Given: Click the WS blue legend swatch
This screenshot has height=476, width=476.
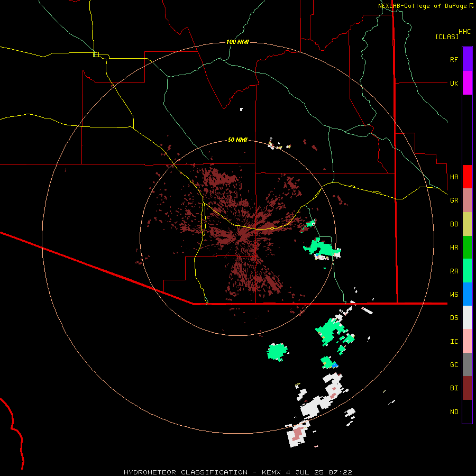Looking at the screenshot, I should tap(467, 294).
